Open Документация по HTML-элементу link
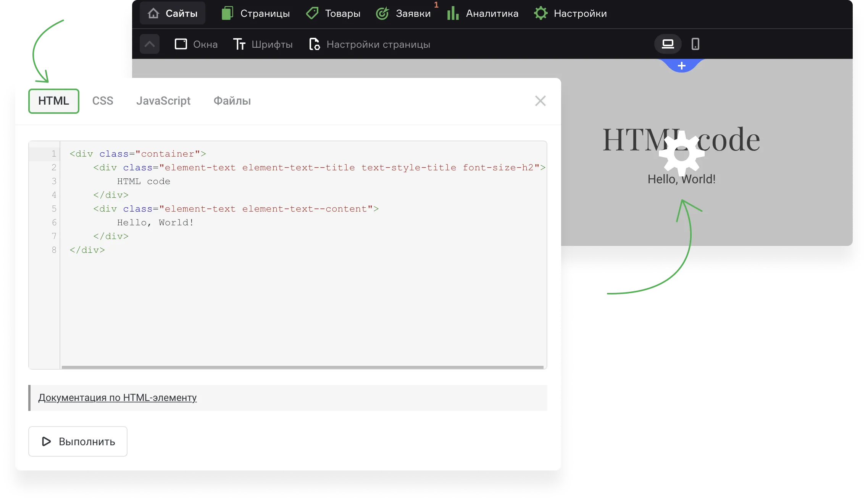 point(118,398)
